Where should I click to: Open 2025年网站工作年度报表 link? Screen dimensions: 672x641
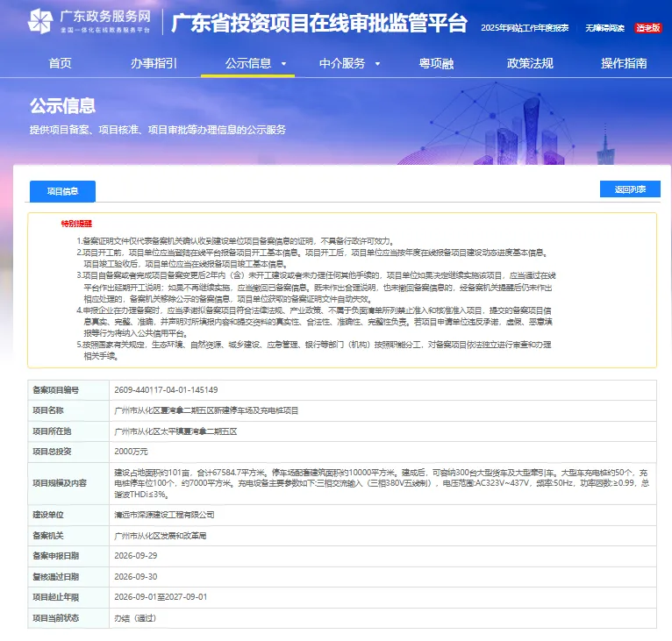point(525,28)
